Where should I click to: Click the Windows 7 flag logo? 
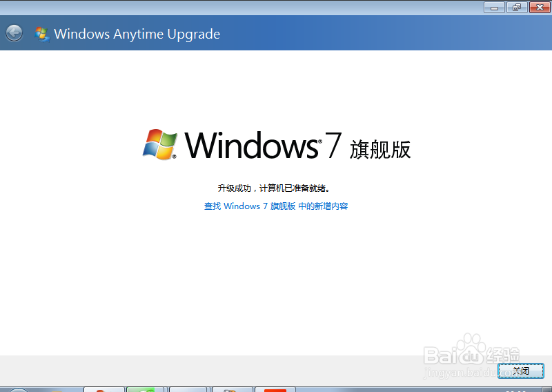click(160, 144)
